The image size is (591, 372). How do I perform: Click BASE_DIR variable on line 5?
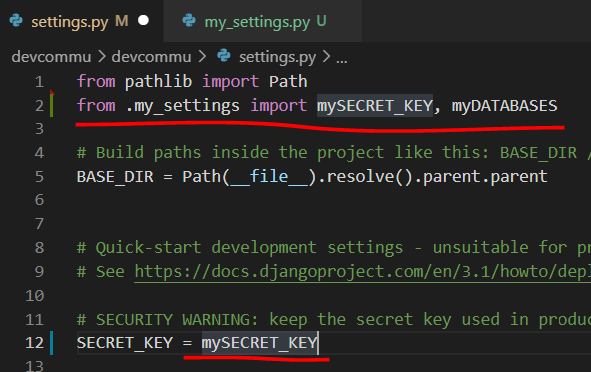click(x=115, y=177)
